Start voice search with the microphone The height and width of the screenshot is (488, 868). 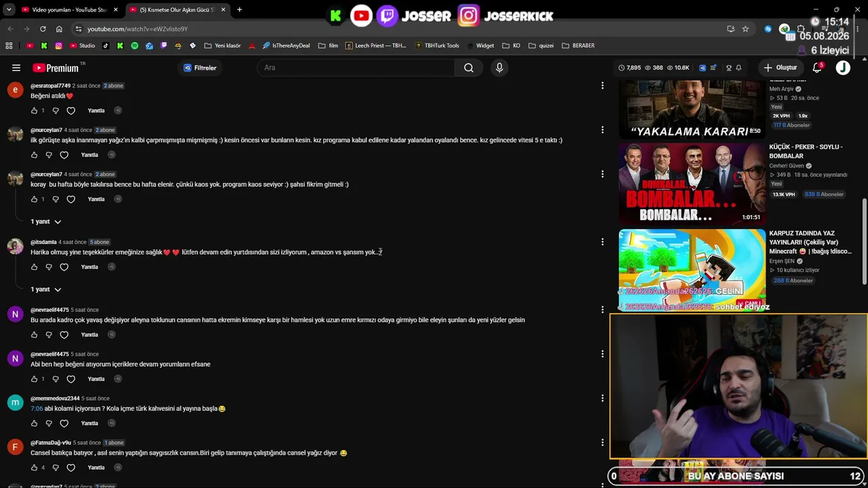tap(500, 68)
